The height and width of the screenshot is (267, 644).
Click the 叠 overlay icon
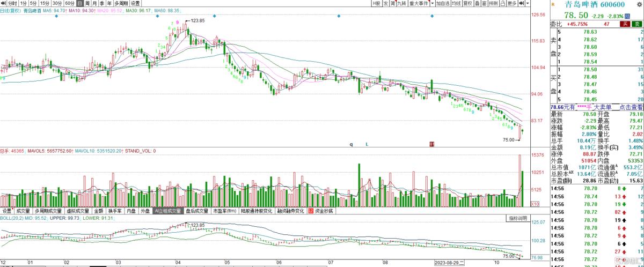(x=477, y=3)
